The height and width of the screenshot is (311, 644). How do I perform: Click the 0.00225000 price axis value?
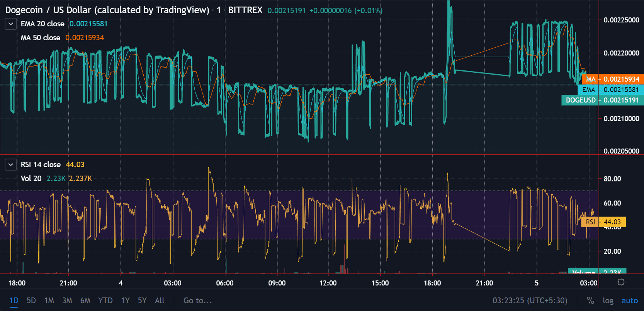coord(621,20)
